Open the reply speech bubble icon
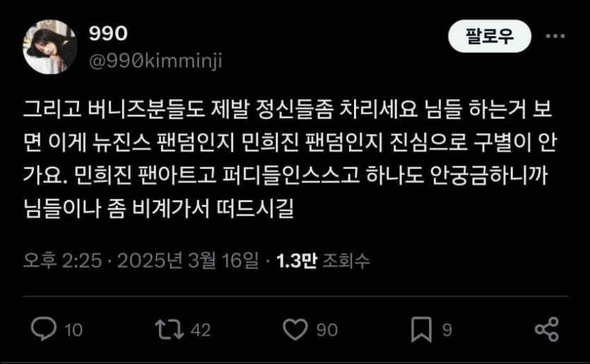Image resolution: width=590 pixels, height=364 pixels. [44, 329]
